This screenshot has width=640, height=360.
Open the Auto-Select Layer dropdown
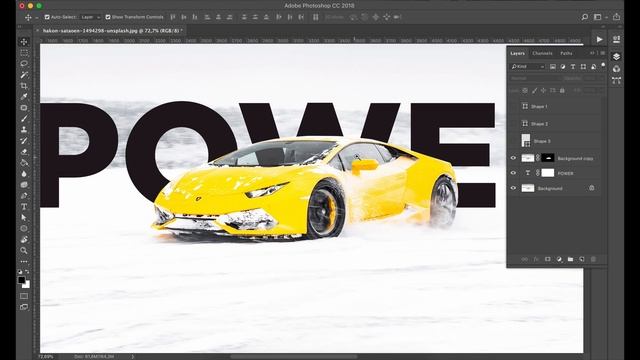coord(90,17)
